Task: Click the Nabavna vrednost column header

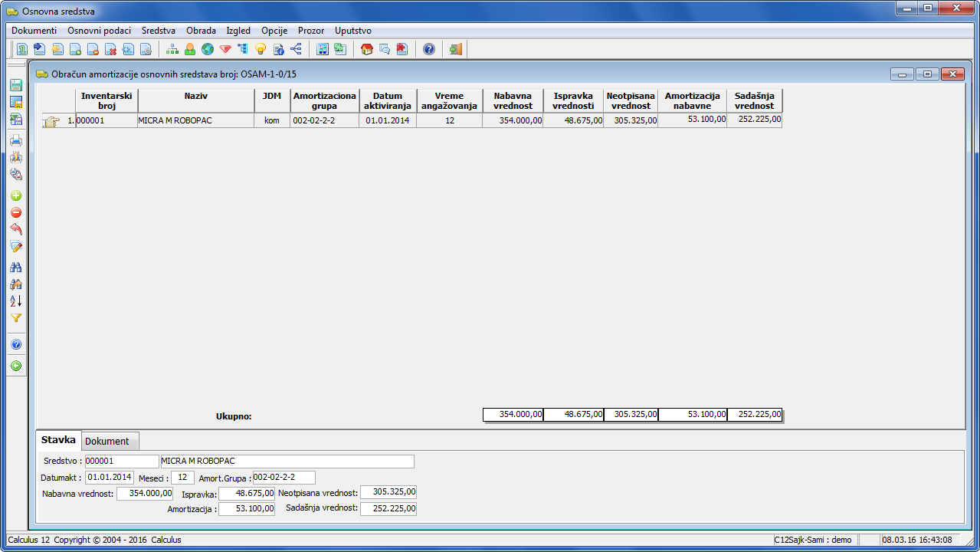Action: point(513,100)
